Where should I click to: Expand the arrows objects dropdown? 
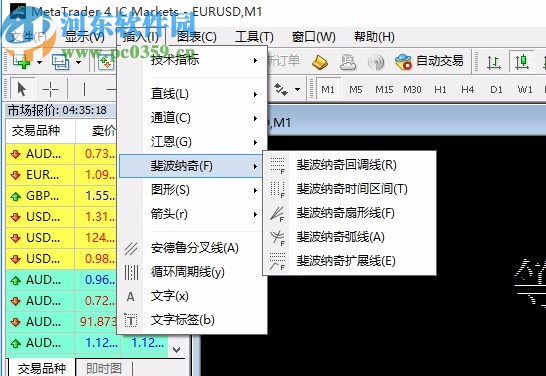pos(298,89)
